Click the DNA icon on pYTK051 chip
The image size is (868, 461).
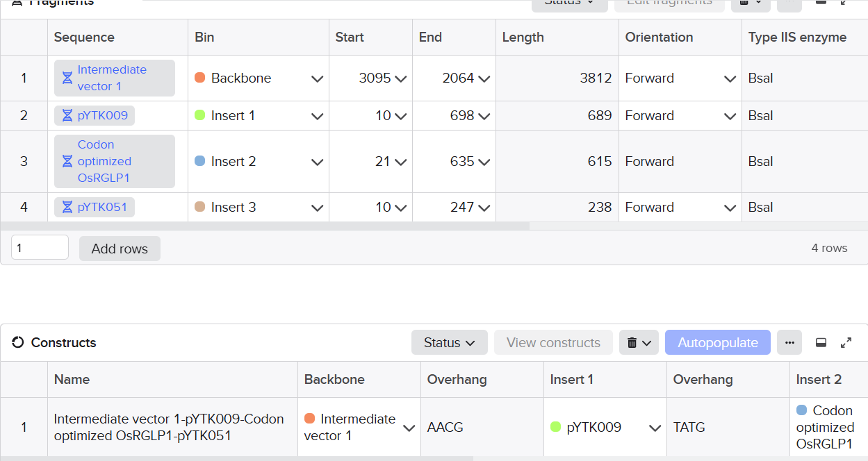pos(67,207)
